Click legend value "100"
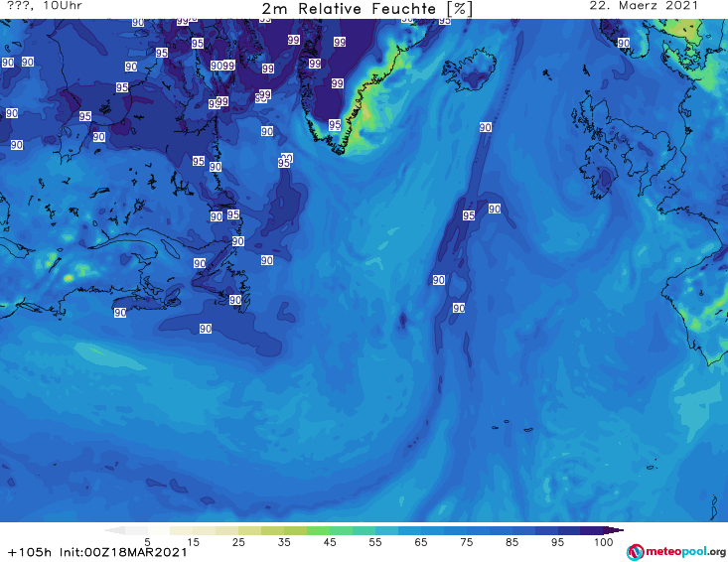Screen dimensions: 728x562 604,542
